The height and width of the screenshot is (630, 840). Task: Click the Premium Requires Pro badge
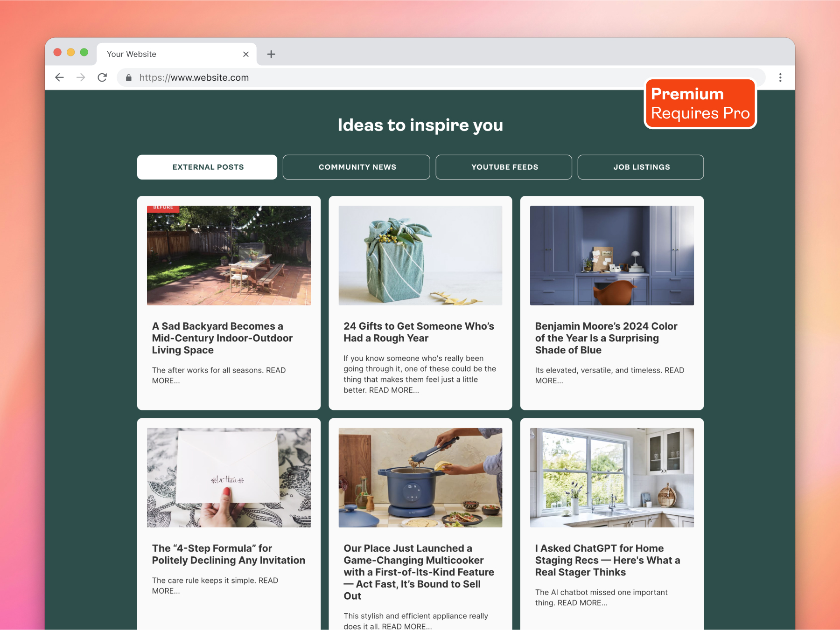pos(700,103)
